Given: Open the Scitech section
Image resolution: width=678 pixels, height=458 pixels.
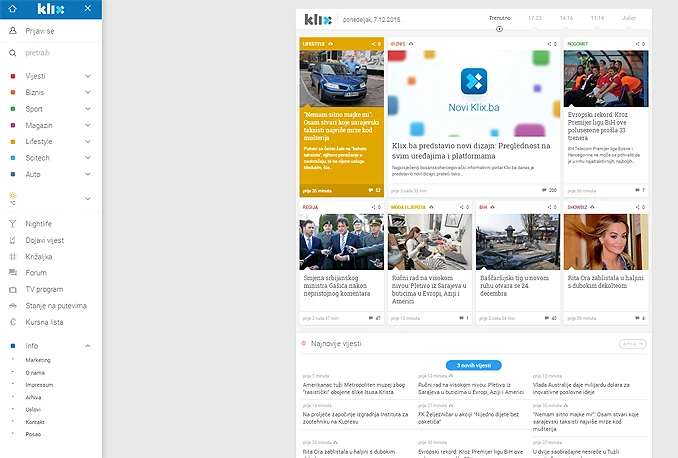Looking at the screenshot, I should tap(37, 158).
